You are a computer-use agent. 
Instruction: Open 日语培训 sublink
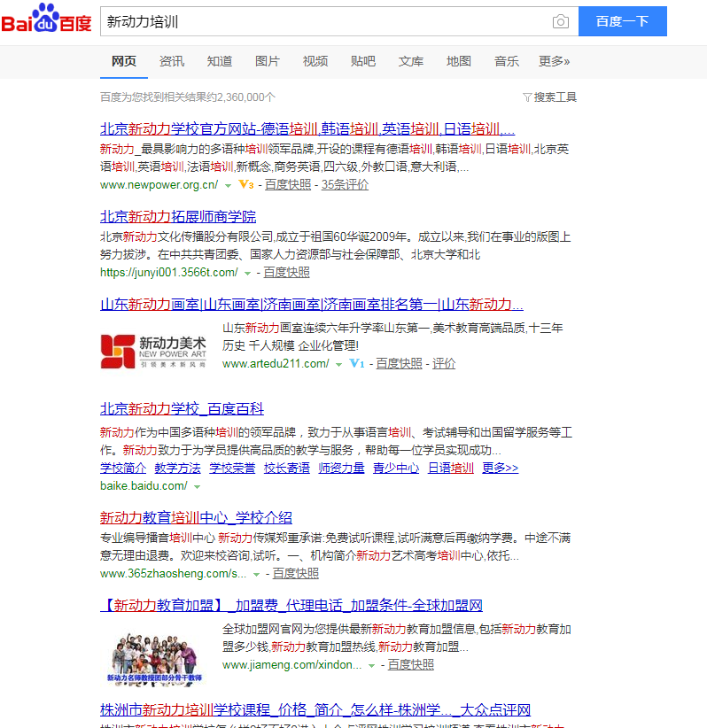pyautogui.click(x=451, y=468)
